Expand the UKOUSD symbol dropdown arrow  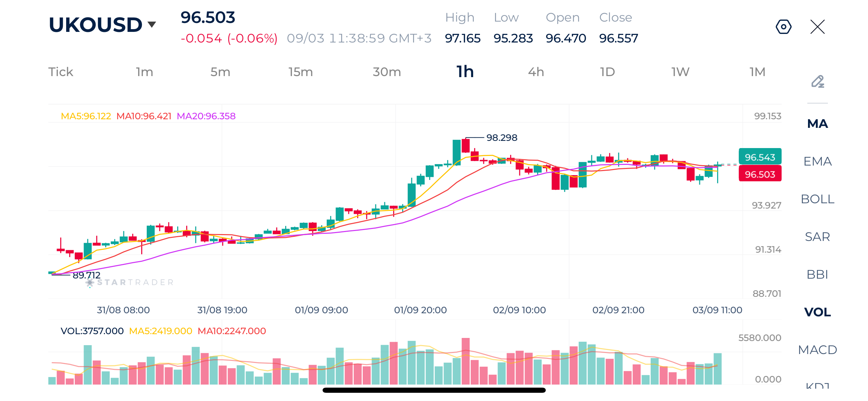(x=152, y=24)
